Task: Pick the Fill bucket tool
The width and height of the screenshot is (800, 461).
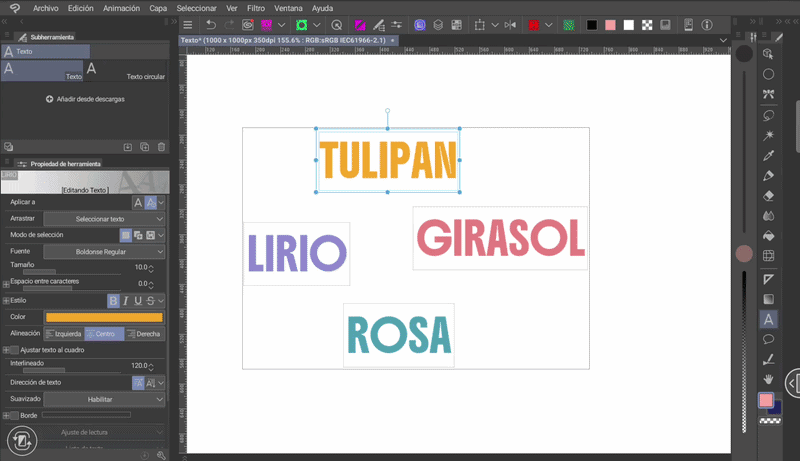Action: [x=768, y=236]
